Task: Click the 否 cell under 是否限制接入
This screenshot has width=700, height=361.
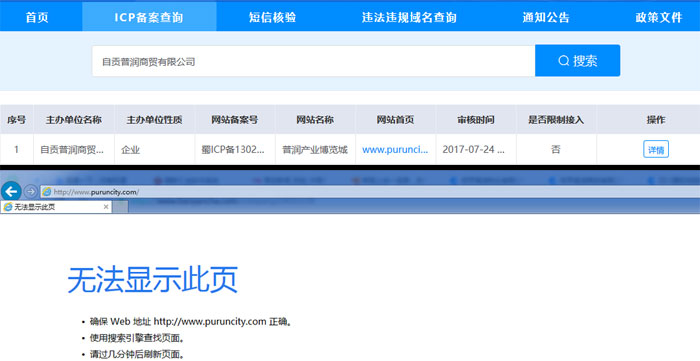Action: click(x=556, y=149)
